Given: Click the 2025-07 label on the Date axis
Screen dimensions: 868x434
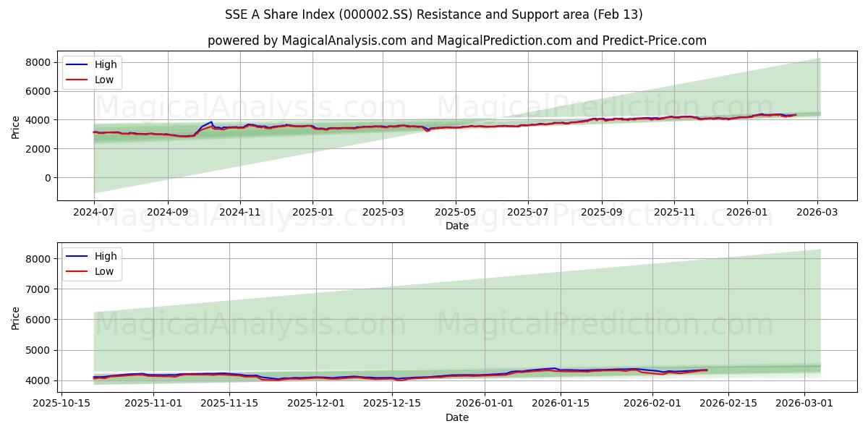Looking at the screenshot, I should click(529, 209).
